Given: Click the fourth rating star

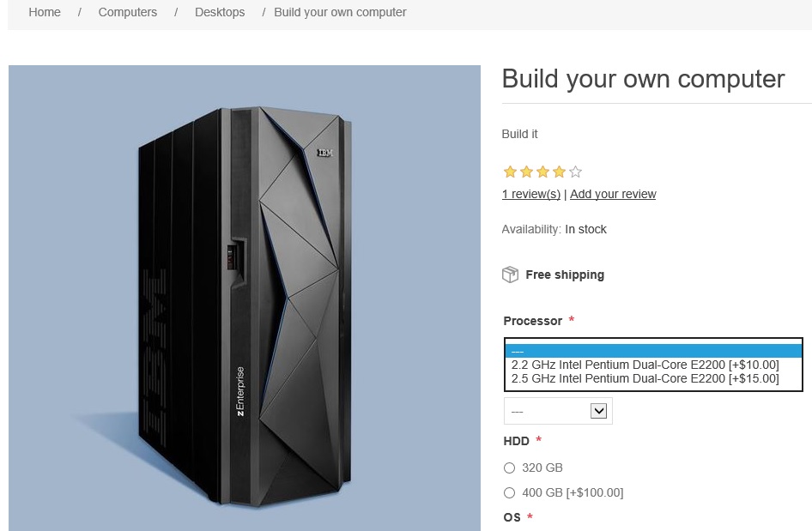Looking at the screenshot, I should (x=559, y=172).
